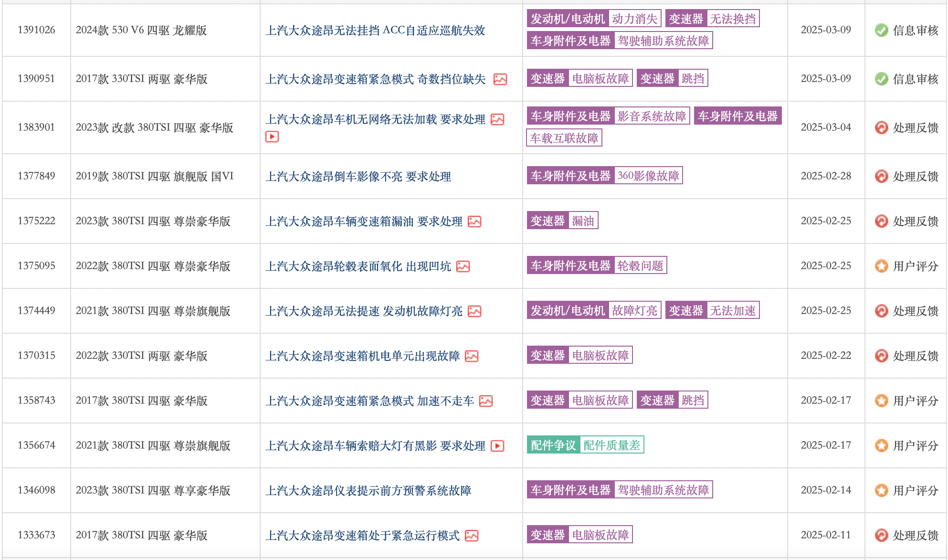Click the video icon on complaint 1383901
Screen dimensions: 948x560
click(272, 137)
